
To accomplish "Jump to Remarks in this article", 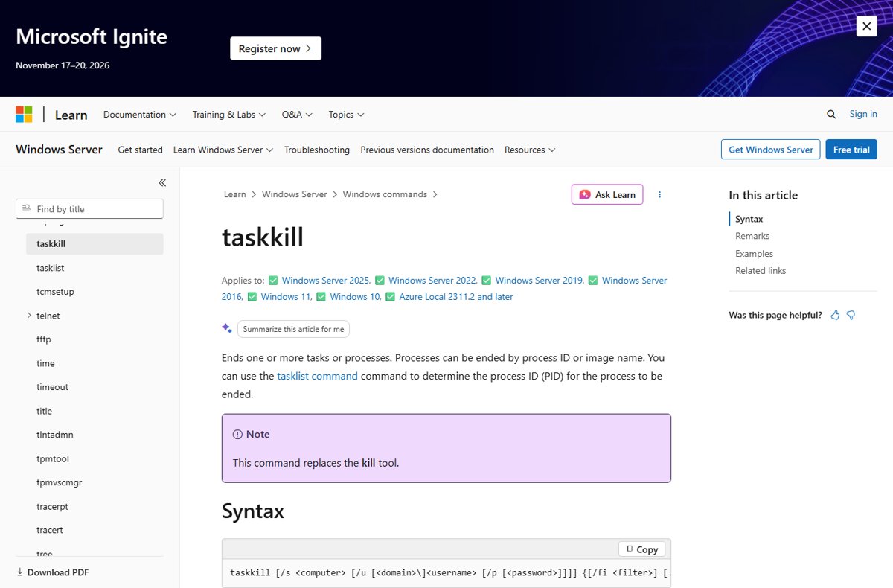I will (x=752, y=236).
